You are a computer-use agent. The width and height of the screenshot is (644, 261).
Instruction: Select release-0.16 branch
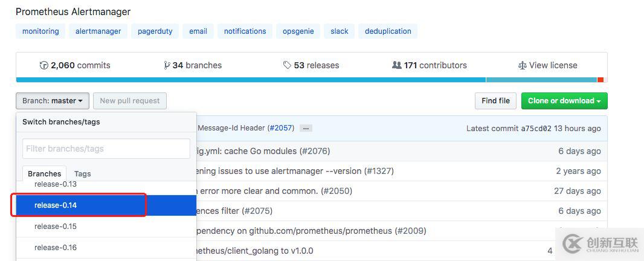106,248
